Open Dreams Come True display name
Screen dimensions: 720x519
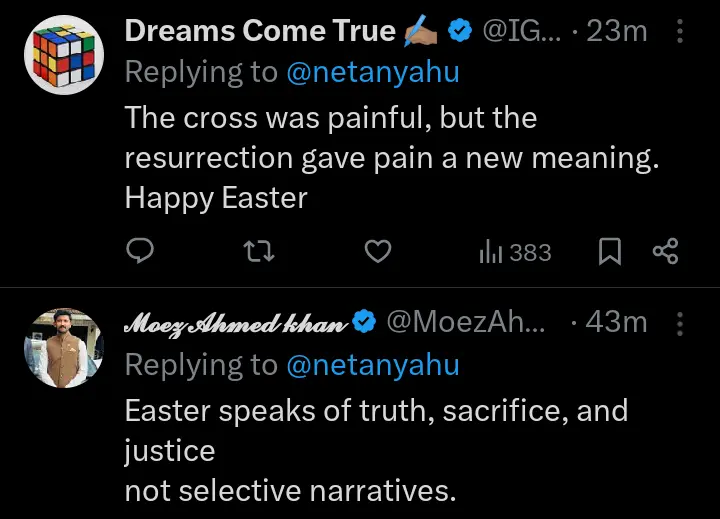pos(260,32)
